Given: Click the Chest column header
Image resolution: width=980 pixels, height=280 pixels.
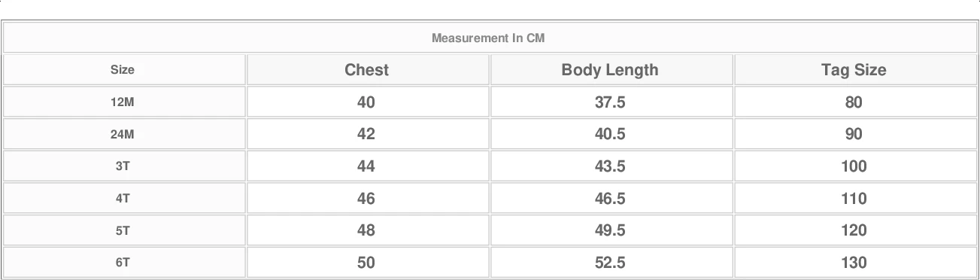Looking at the screenshot, I should click(x=366, y=70).
